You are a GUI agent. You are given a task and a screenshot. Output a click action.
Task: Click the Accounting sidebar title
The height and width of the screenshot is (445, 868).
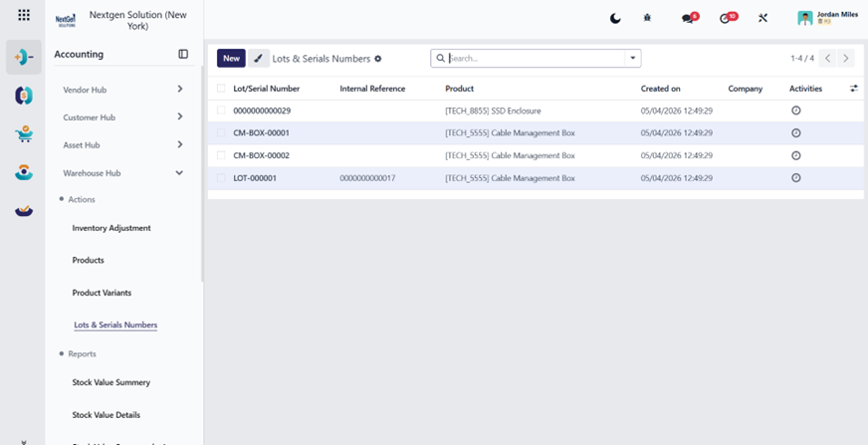click(x=79, y=54)
